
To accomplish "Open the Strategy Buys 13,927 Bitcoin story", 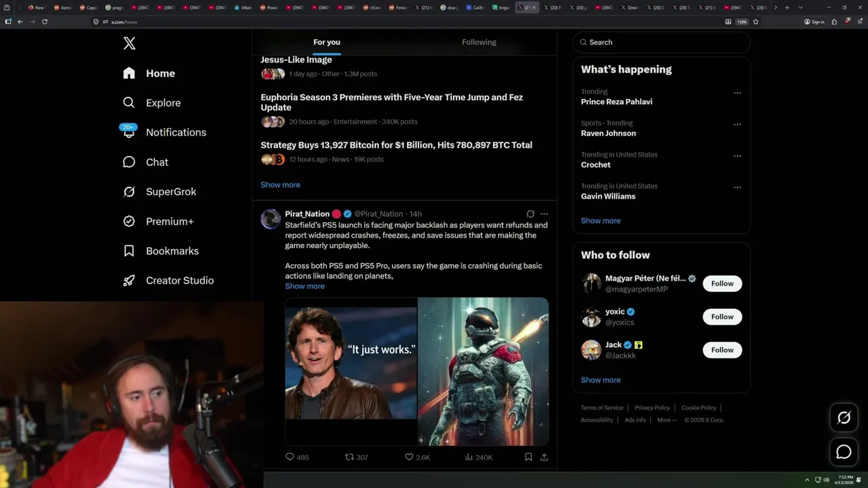I will pos(396,145).
